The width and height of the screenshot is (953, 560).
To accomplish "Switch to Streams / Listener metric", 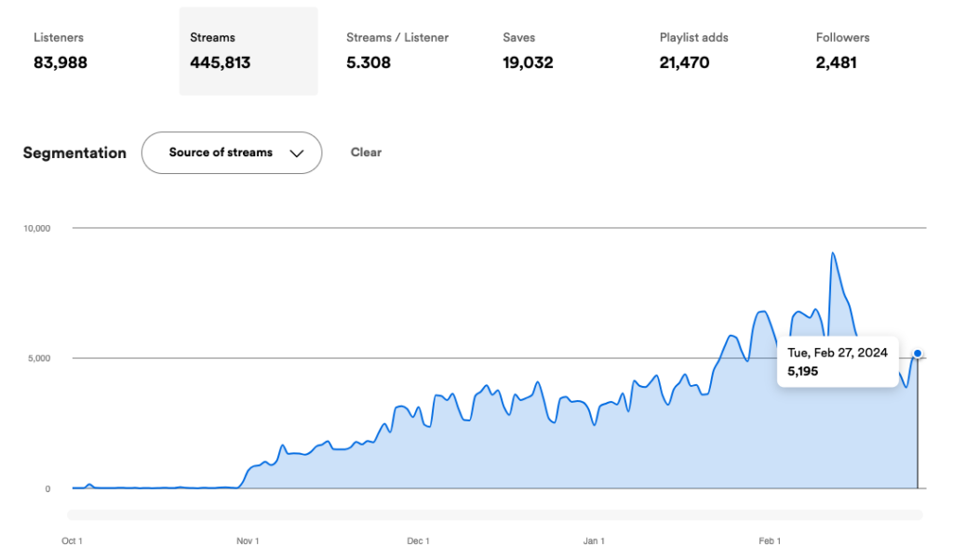I will [x=397, y=51].
